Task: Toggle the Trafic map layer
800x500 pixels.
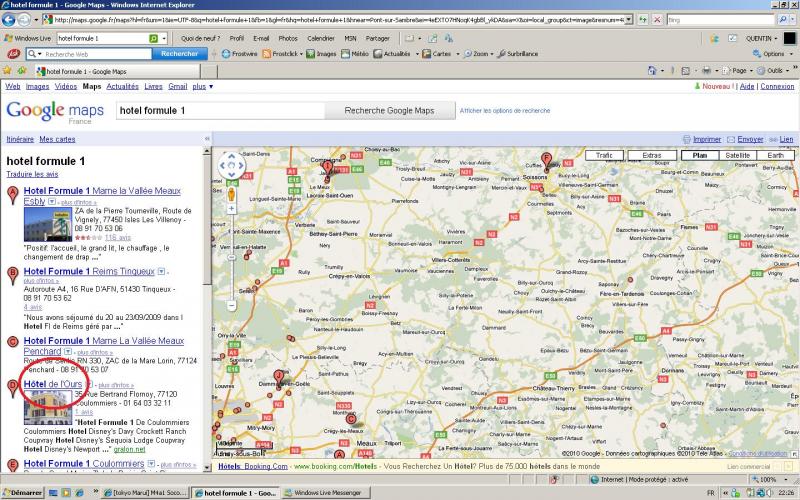Action: point(604,155)
